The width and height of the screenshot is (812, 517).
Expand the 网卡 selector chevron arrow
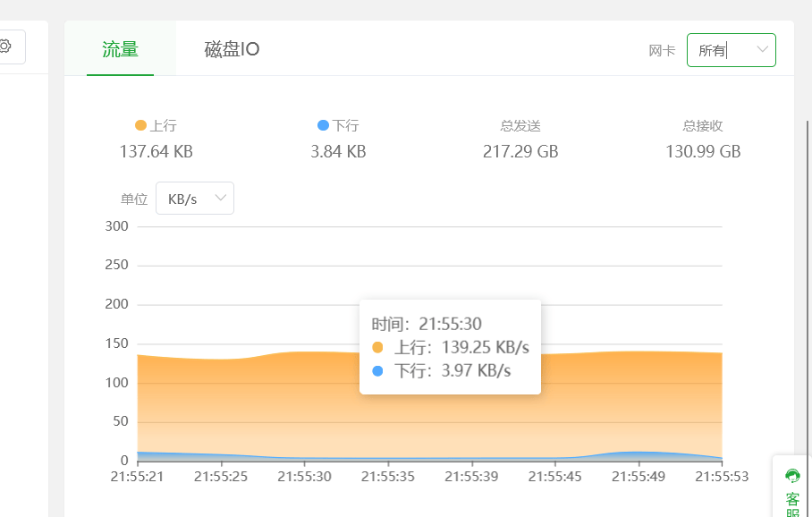coord(762,50)
